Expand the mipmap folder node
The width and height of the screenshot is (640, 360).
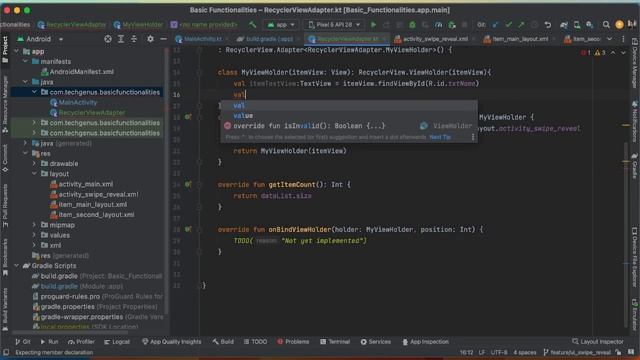pos(34,225)
